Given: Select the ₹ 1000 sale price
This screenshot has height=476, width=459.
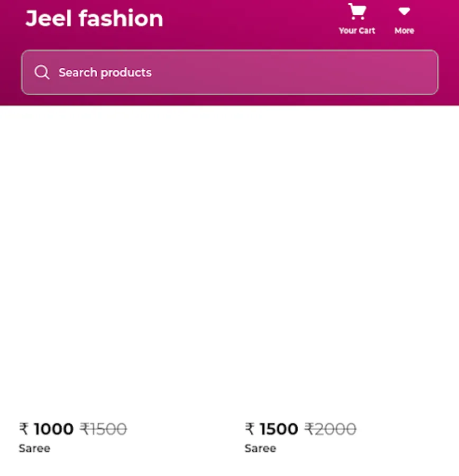Looking at the screenshot, I should click(46, 429).
